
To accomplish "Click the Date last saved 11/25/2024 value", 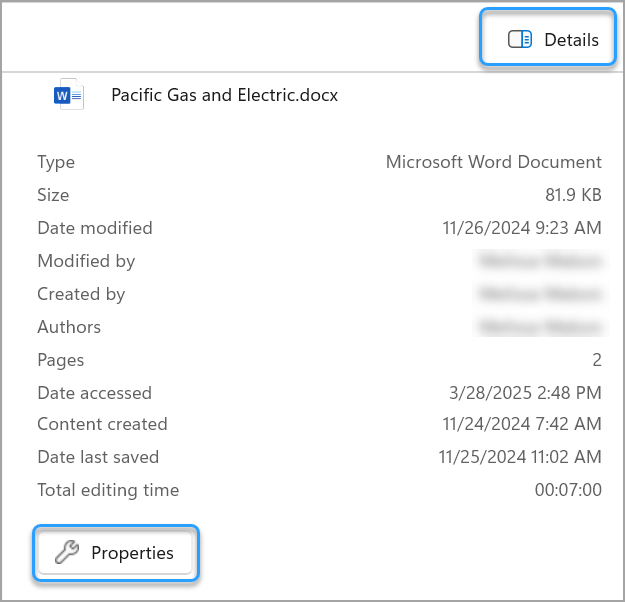I will [x=520, y=458].
